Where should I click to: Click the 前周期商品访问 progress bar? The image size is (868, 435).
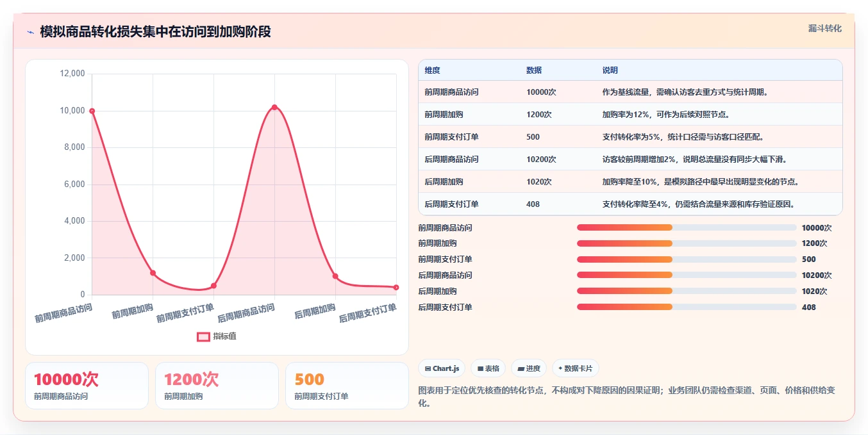point(687,227)
